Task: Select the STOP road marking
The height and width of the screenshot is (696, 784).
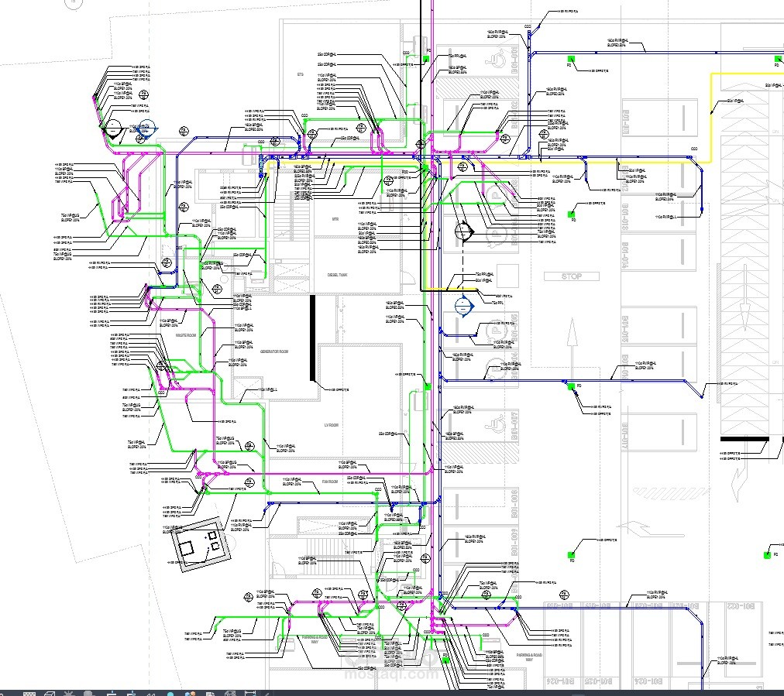Action: pos(572,276)
